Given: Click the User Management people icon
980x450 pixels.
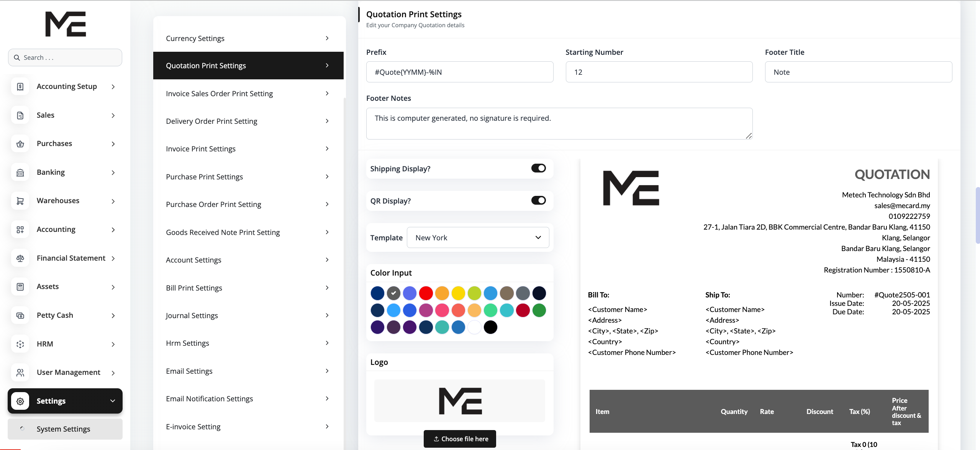Looking at the screenshot, I should point(20,373).
